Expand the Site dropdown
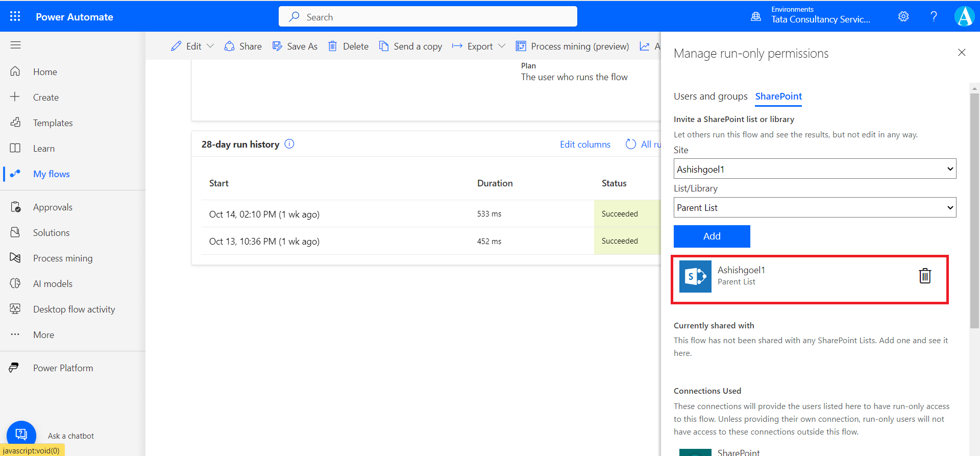Image resolution: width=980 pixels, height=456 pixels. click(x=815, y=169)
